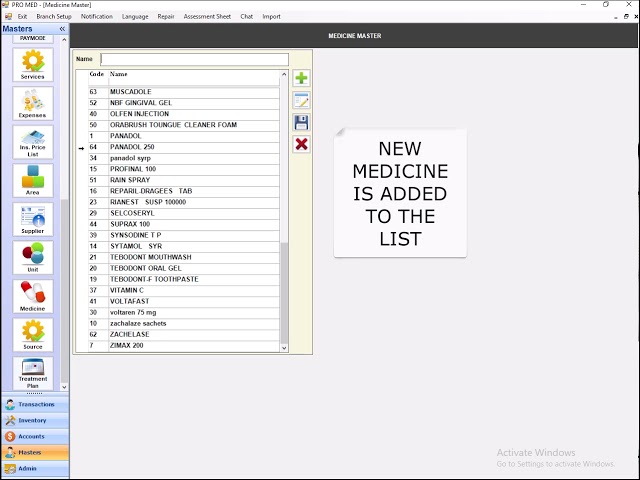Click the save floppy disk icon

pyautogui.click(x=301, y=122)
